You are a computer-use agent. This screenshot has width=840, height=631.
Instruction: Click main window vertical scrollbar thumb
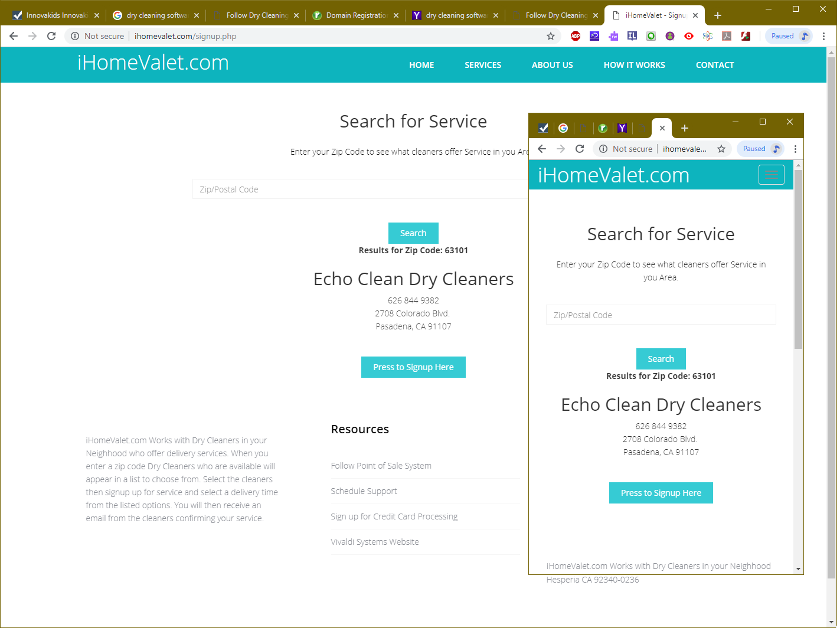click(x=832, y=317)
